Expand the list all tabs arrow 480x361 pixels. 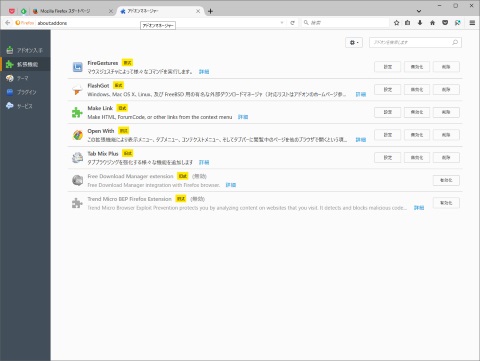tap(419, 11)
